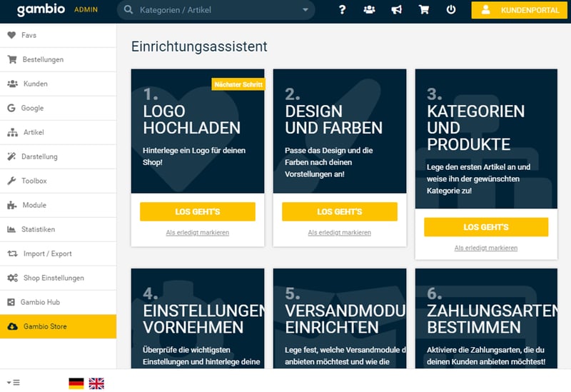Click the Gambio Hub icon
This screenshot has width=571, height=392.
(x=11, y=302)
